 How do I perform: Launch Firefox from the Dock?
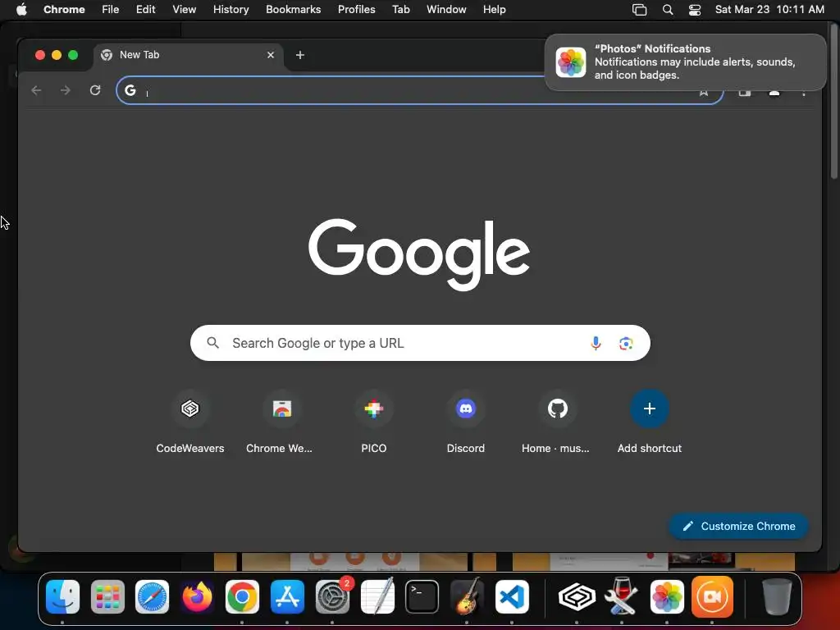pyautogui.click(x=197, y=596)
